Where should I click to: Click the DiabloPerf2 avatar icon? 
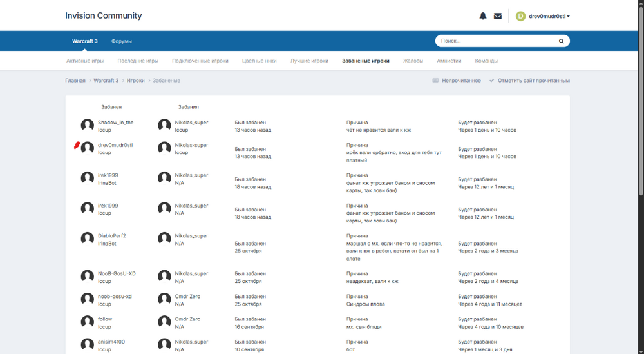88,239
